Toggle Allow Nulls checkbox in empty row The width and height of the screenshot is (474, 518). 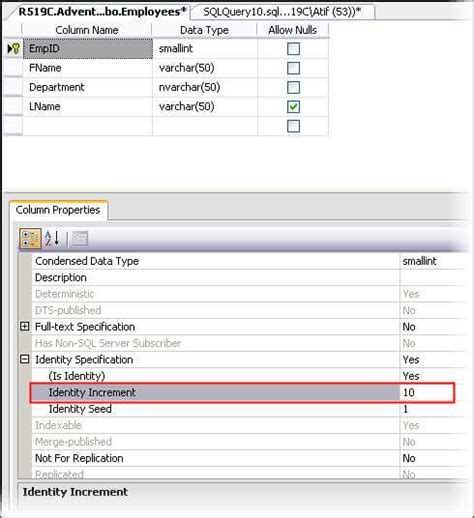coord(293,126)
